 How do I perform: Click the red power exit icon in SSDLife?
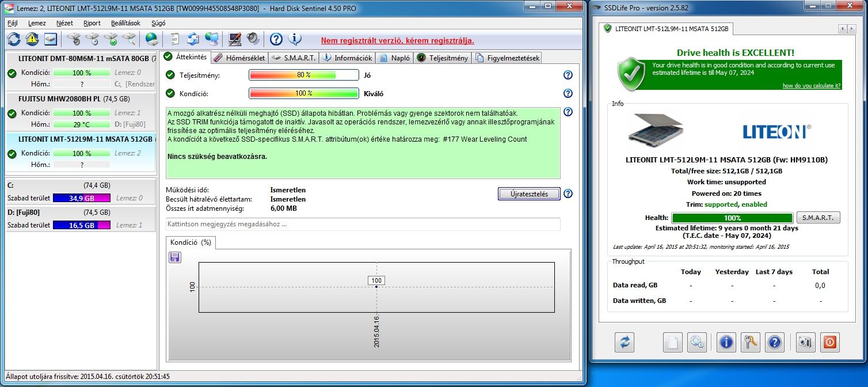pyautogui.click(x=830, y=342)
